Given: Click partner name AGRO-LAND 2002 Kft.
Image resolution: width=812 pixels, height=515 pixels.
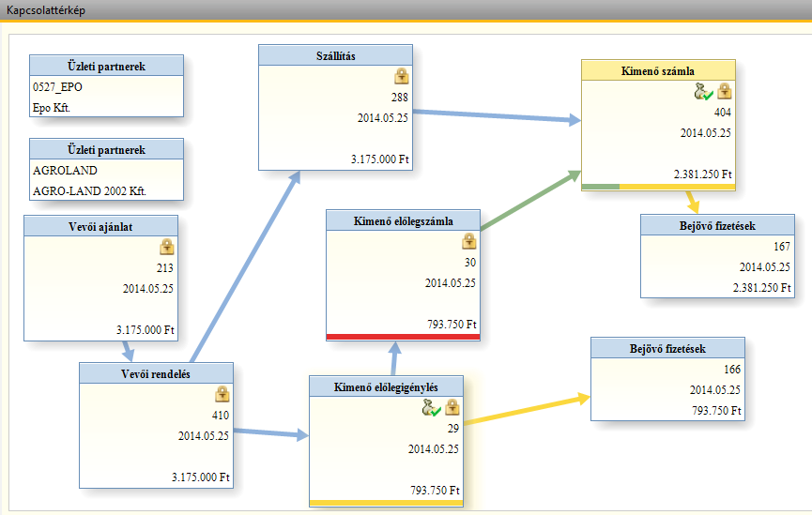Looking at the screenshot, I should (89, 191).
